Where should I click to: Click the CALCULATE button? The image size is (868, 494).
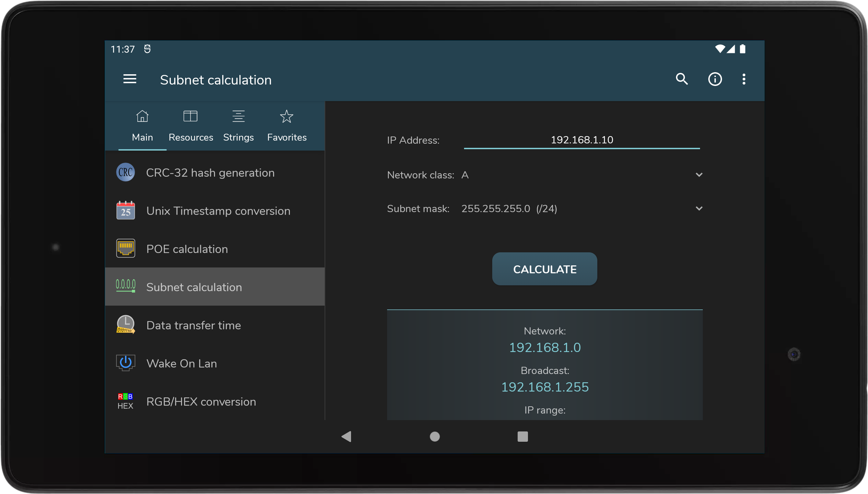pos(544,269)
